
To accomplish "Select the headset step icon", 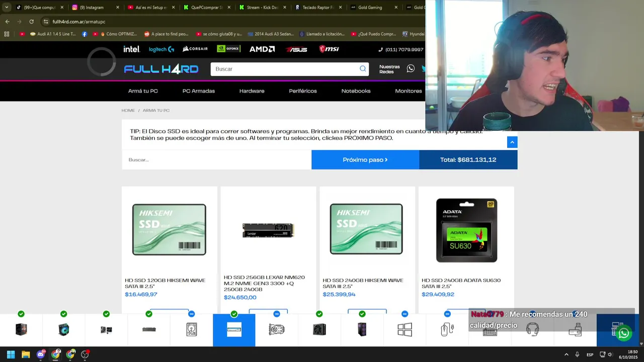I will coord(532,329).
